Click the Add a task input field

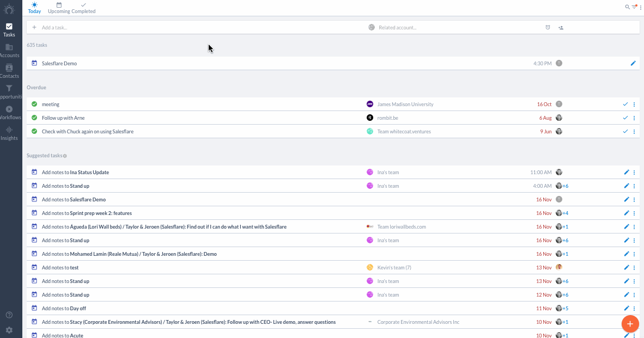pyautogui.click(x=197, y=27)
